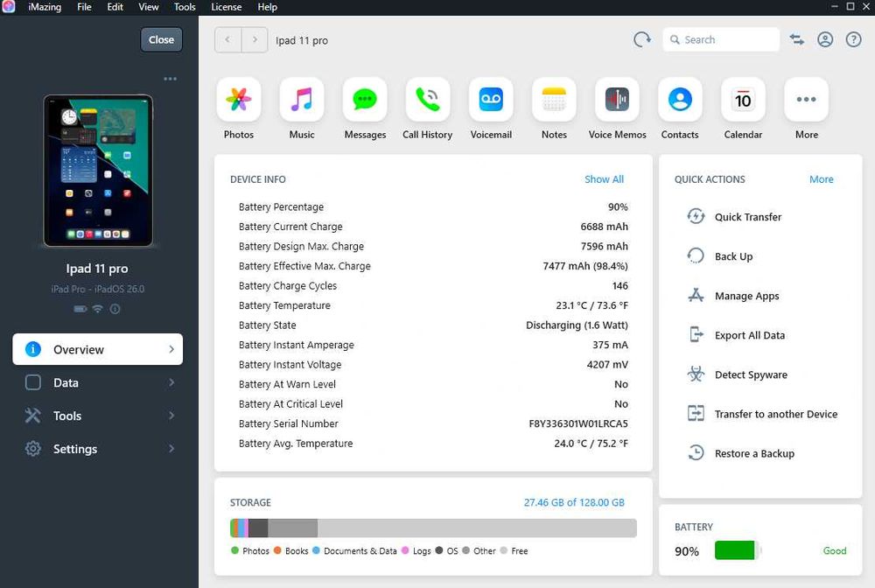Open the transfers arrows icon in the top bar

point(797,39)
